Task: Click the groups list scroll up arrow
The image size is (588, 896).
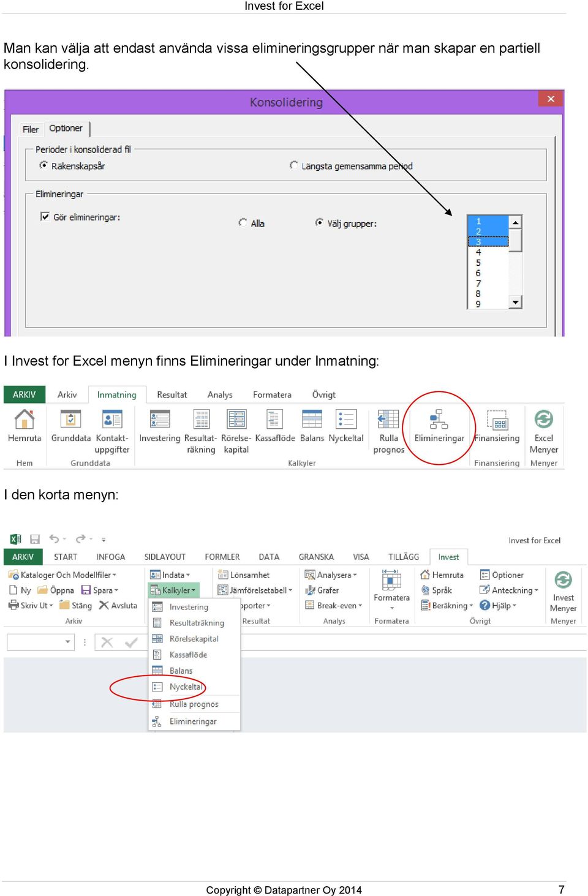Action: (x=516, y=222)
